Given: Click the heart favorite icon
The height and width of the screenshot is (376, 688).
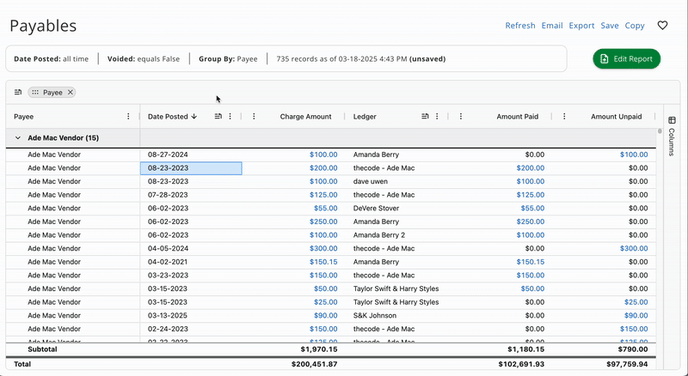Looking at the screenshot, I should pos(663,25).
